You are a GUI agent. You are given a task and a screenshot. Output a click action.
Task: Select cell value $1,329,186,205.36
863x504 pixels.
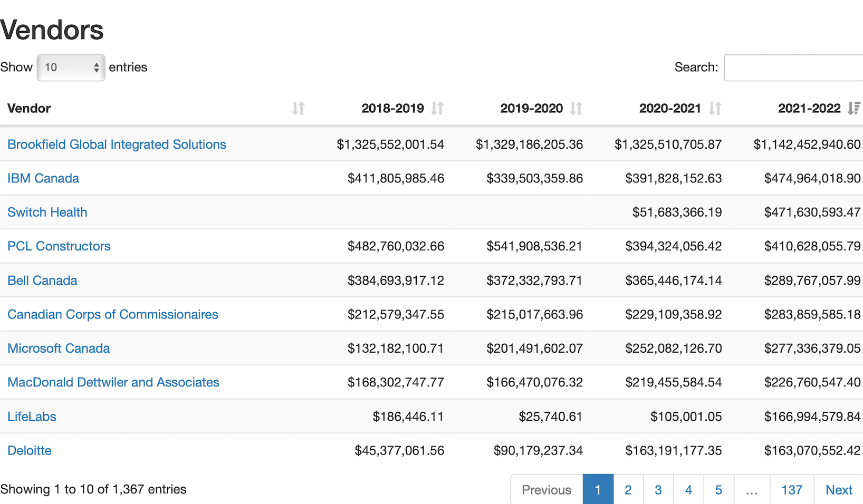tap(529, 144)
